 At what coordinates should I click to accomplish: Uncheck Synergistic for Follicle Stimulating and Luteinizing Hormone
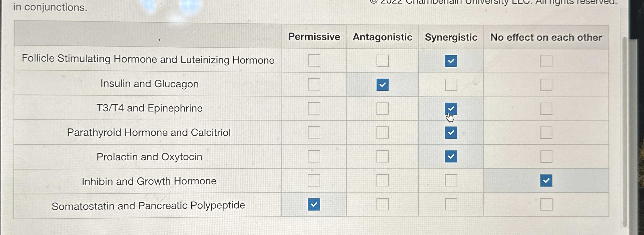click(451, 61)
